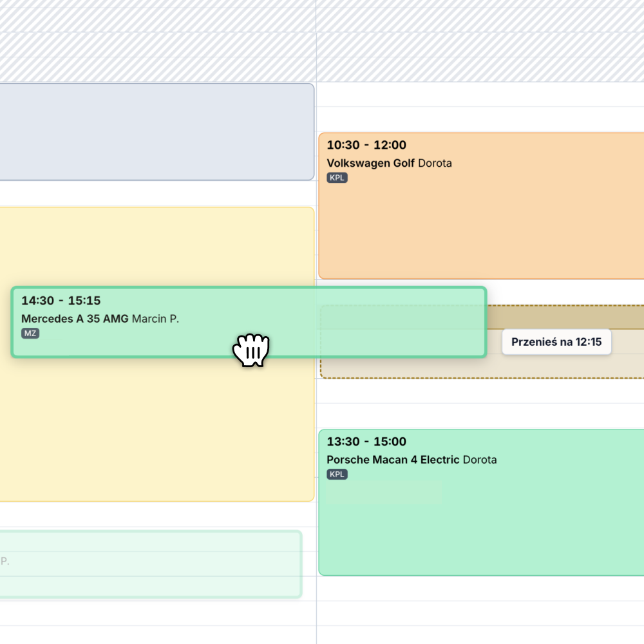Select the grey-blue block in left column

click(157, 132)
